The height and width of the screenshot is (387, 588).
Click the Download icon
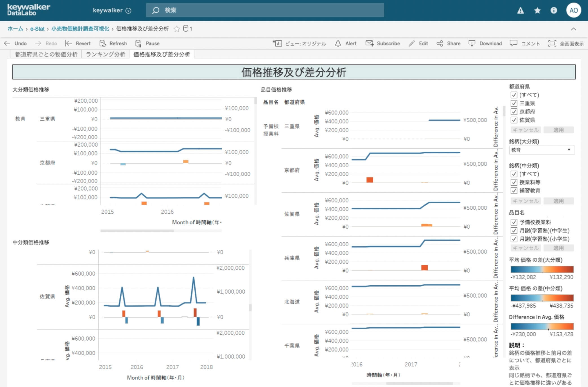pyautogui.click(x=472, y=43)
